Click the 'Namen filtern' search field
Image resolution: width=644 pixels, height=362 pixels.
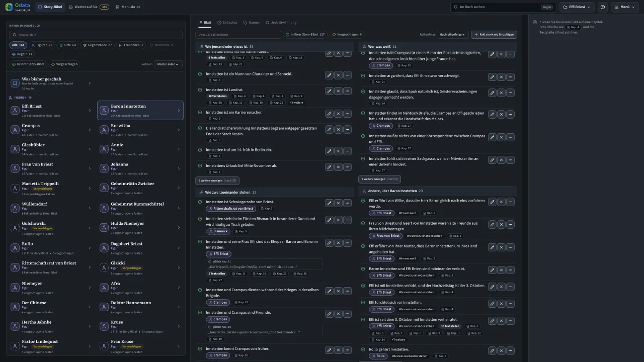(x=96, y=35)
